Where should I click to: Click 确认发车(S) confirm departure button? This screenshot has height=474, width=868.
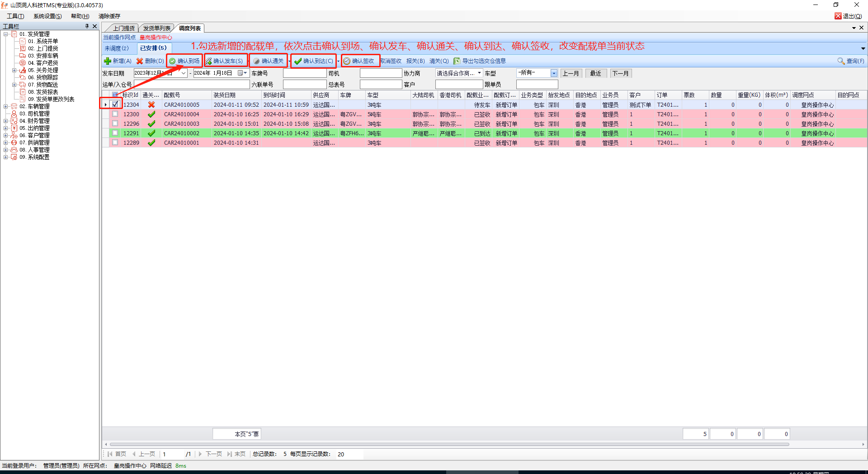tap(225, 61)
